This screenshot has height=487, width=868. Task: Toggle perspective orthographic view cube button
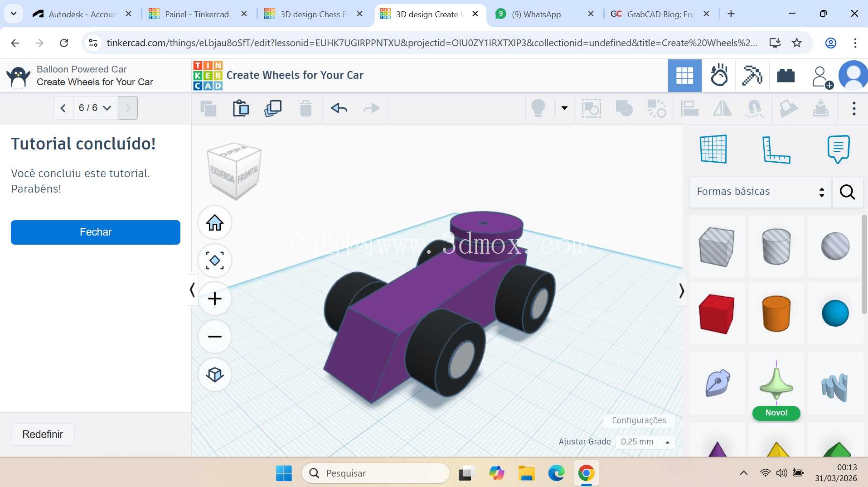[x=215, y=375]
